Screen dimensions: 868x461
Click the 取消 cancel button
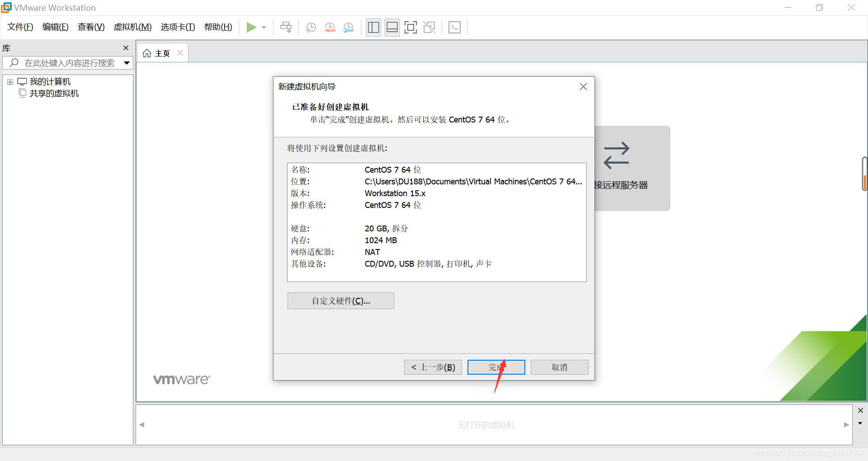pos(559,367)
